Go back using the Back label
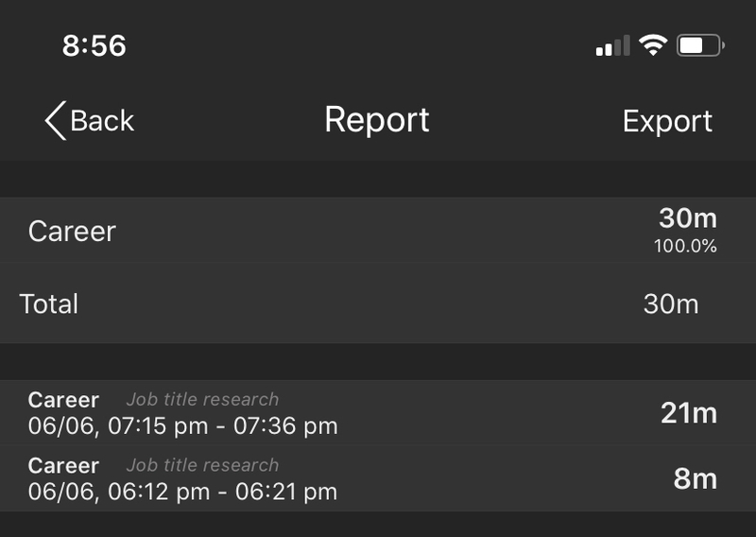Screen dimensions: 756x537 102,120
